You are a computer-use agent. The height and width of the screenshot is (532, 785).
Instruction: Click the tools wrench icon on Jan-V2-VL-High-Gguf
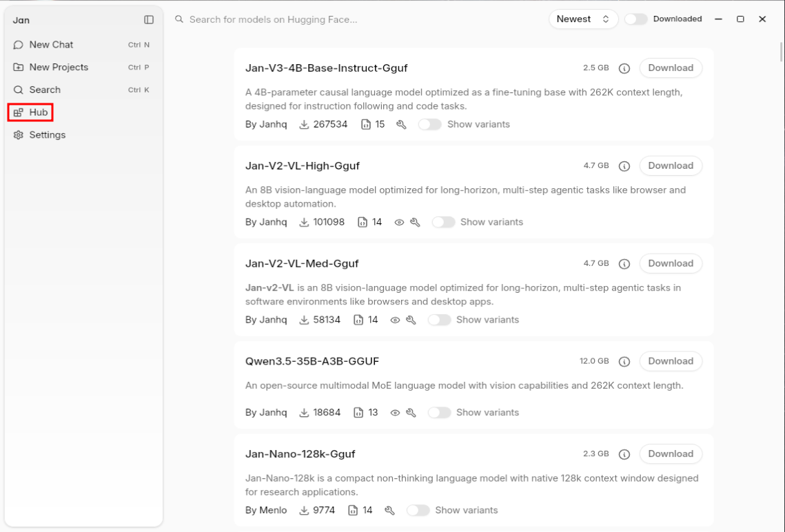[415, 222]
